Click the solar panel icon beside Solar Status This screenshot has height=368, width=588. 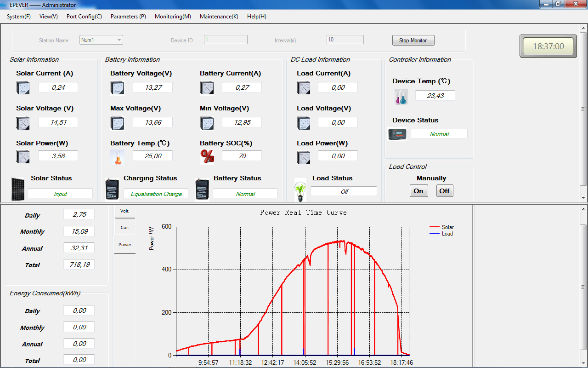pos(18,189)
